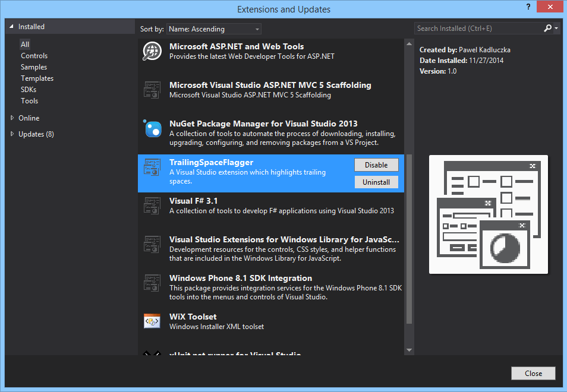Viewport: 567px width, 392px height.
Task: Select the SDKs category
Action: pyautogui.click(x=29, y=90)
